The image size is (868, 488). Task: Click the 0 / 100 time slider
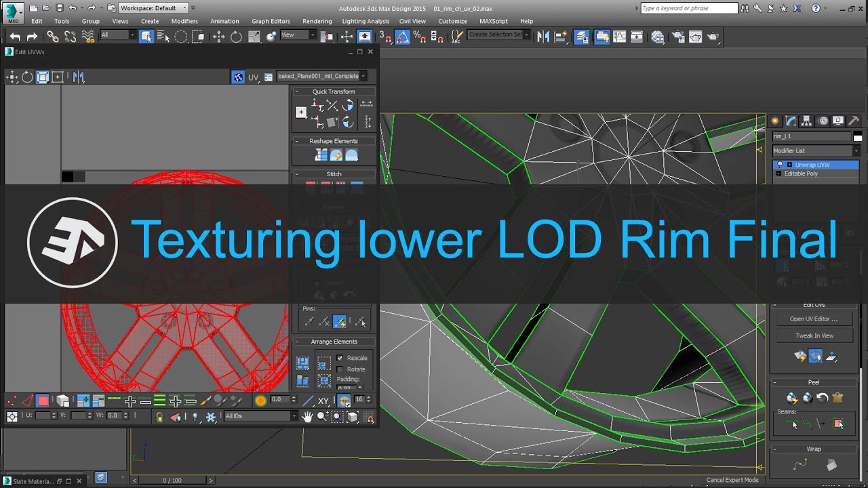pos(172,480)
